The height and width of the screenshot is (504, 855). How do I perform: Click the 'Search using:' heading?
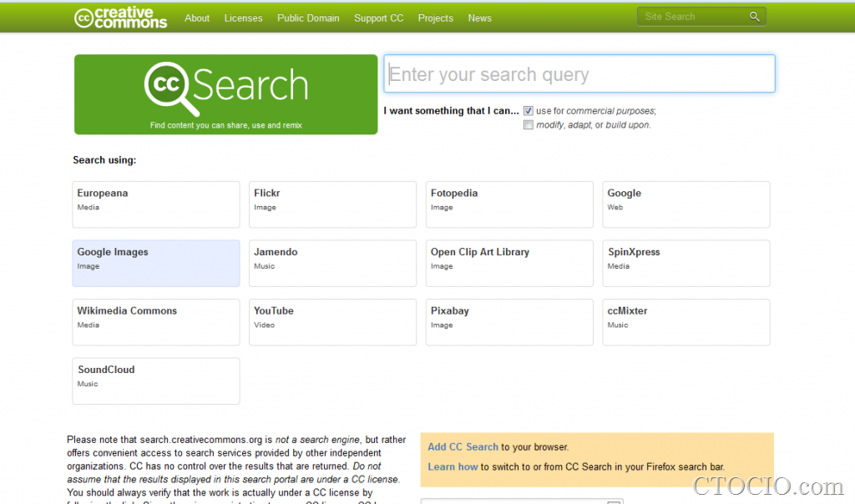click(104, 160)
